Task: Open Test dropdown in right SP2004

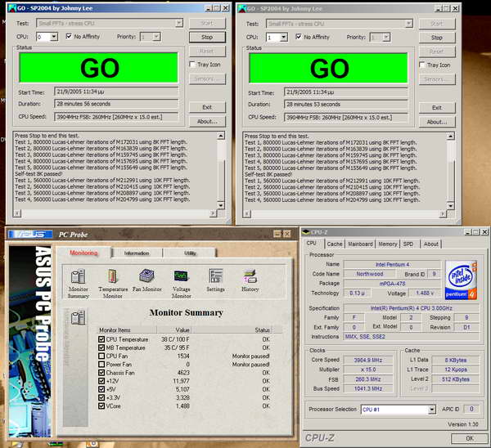Action: 408,24
